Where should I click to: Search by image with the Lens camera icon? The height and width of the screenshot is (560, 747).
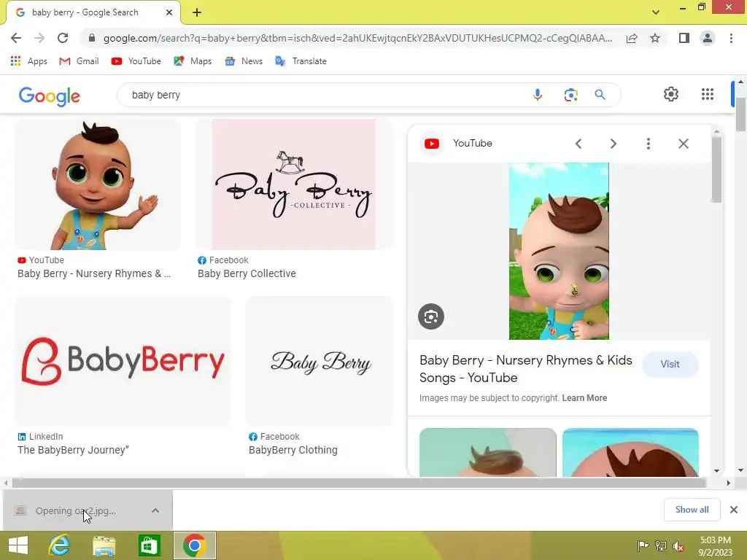coord(570,95)
